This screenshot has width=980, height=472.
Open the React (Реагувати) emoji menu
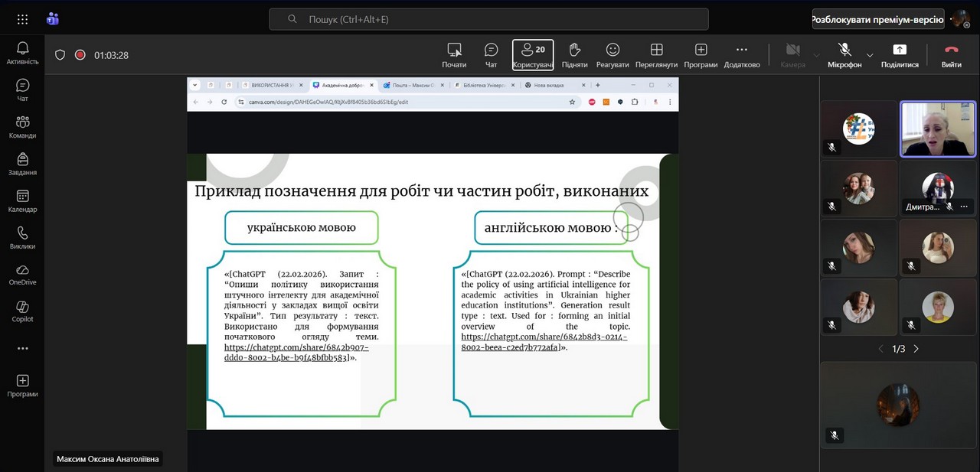tap(612, 54)
